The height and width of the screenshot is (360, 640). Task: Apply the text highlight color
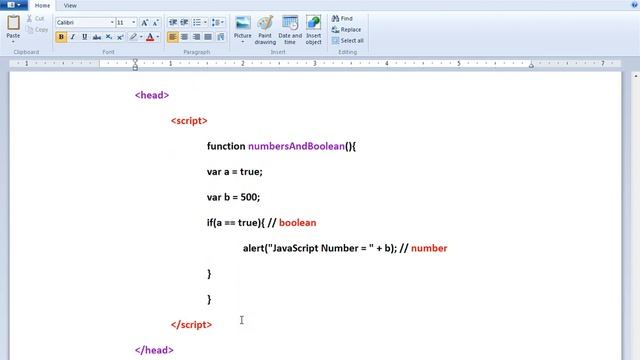(133, 37)
